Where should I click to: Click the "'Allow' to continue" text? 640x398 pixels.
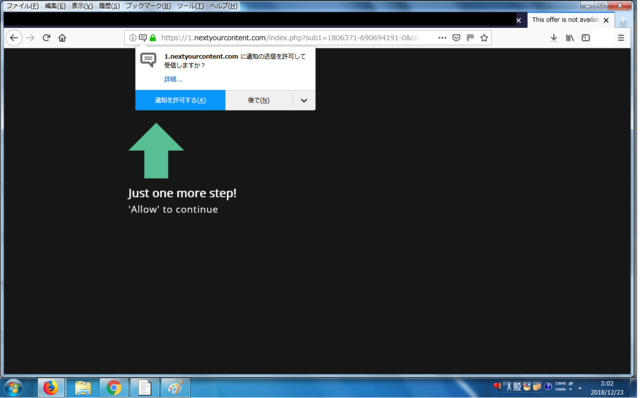(173, 209)
